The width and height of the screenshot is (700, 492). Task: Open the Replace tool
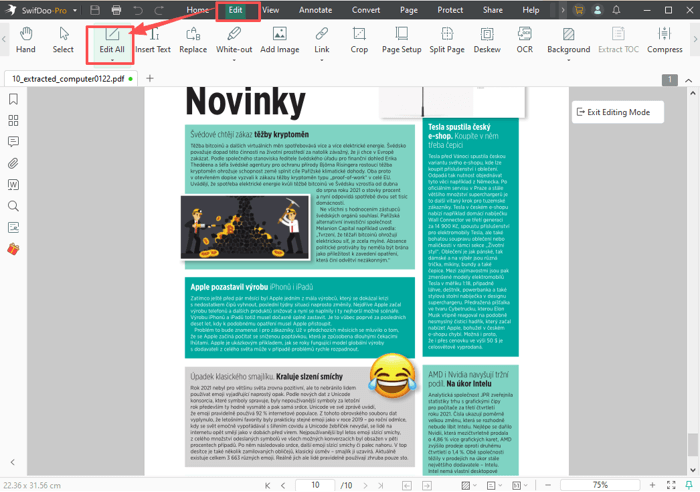tap(193, 40)
